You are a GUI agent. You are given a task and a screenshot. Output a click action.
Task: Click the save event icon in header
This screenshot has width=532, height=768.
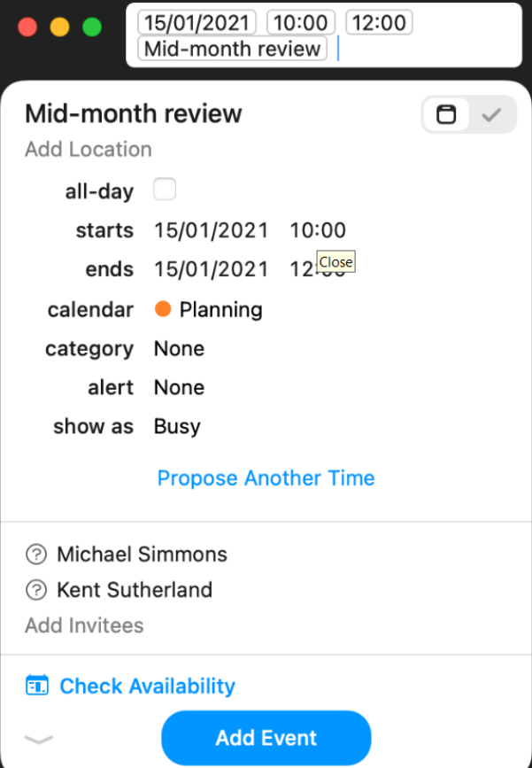pos(447,114)
